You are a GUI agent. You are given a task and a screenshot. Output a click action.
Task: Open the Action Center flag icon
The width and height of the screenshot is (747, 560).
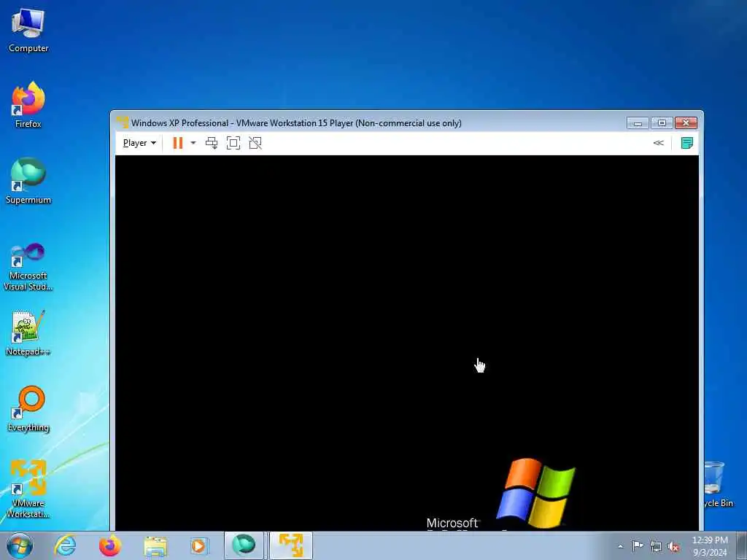[638, 546]
